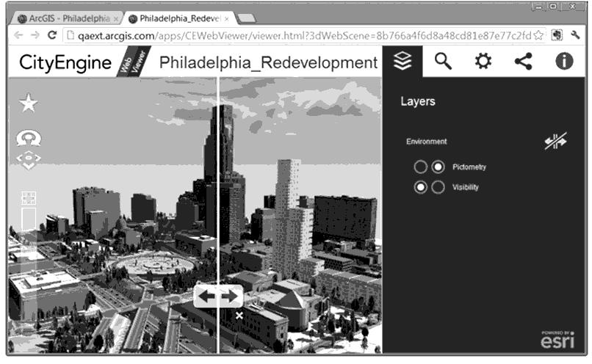
Task: Click the browser forward arrow
Action: [35, 35]
